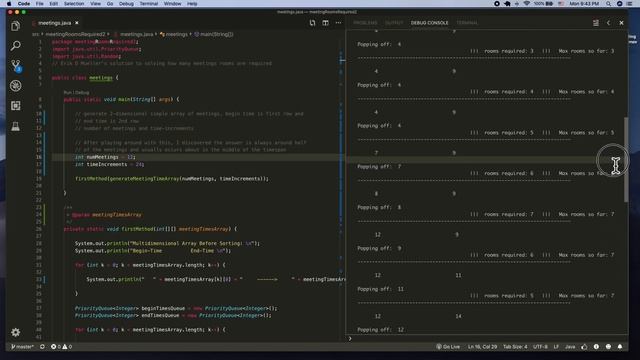Open the Test flask view

click(x=16, y=126)
